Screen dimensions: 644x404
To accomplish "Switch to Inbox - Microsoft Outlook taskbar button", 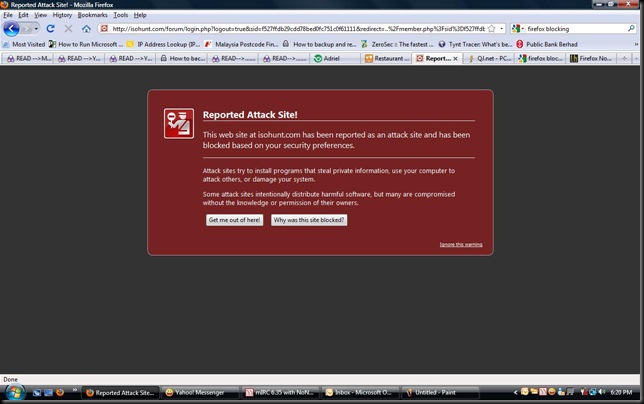I will click(x=360, y=393).
